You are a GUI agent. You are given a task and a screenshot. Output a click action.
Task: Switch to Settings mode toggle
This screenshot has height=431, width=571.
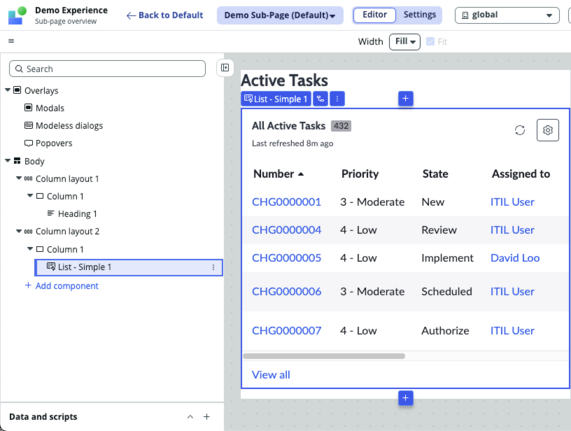click(x=420, y=15)
